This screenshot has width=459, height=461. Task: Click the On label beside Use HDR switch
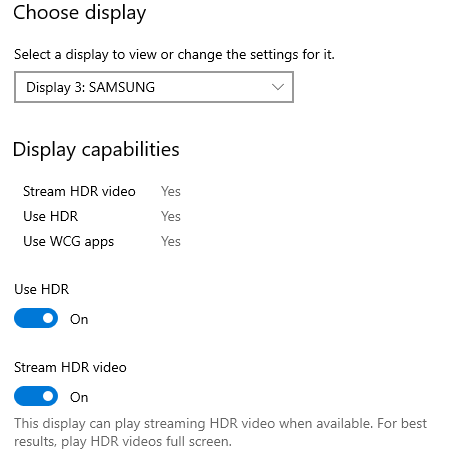pyautogui.click(x=79, y=319)
